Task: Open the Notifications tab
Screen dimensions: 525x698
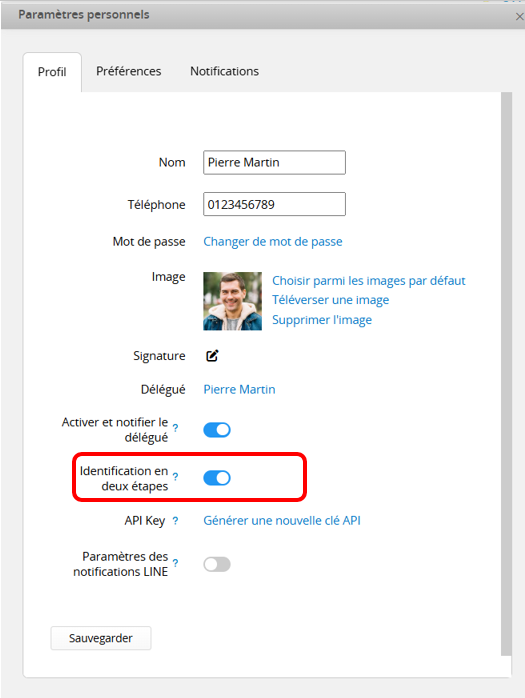Action: coord(224,71)
